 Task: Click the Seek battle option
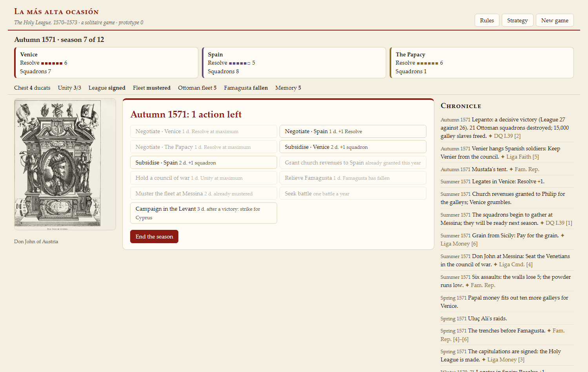(353, 193)
